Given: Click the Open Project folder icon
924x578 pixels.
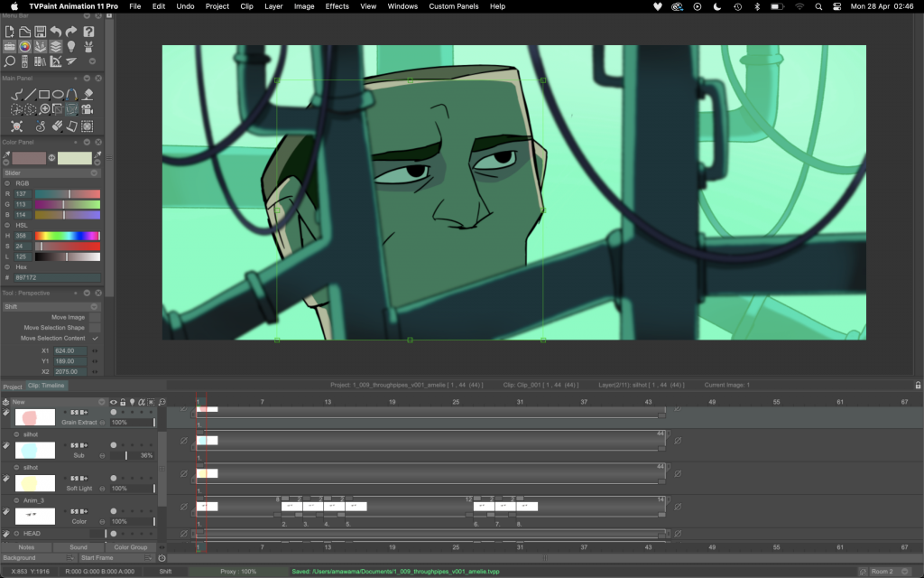Looking at the screenshot, I should (24, 32).
